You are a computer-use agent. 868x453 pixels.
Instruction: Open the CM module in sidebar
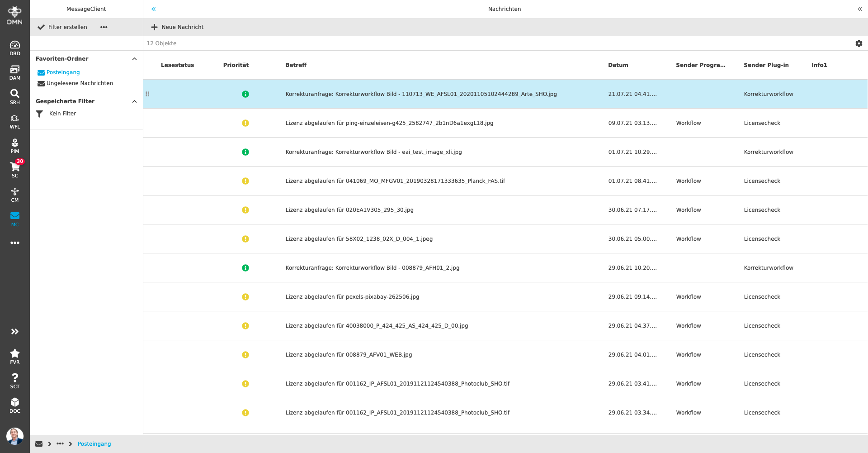[15, 194]
